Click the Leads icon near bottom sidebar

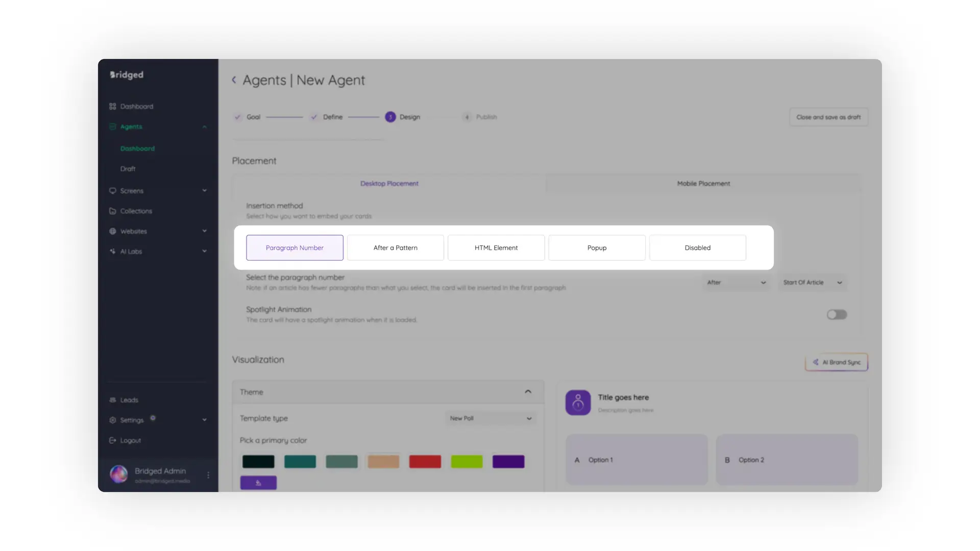tap(113, 400)
